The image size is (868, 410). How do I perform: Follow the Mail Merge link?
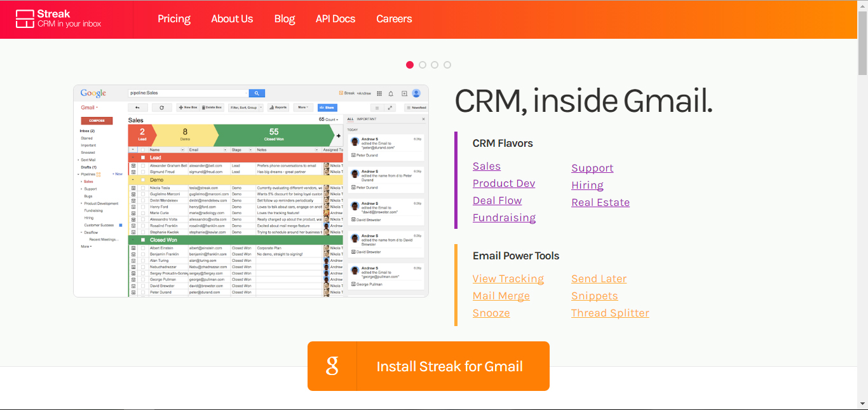click(x=501, y=296)
